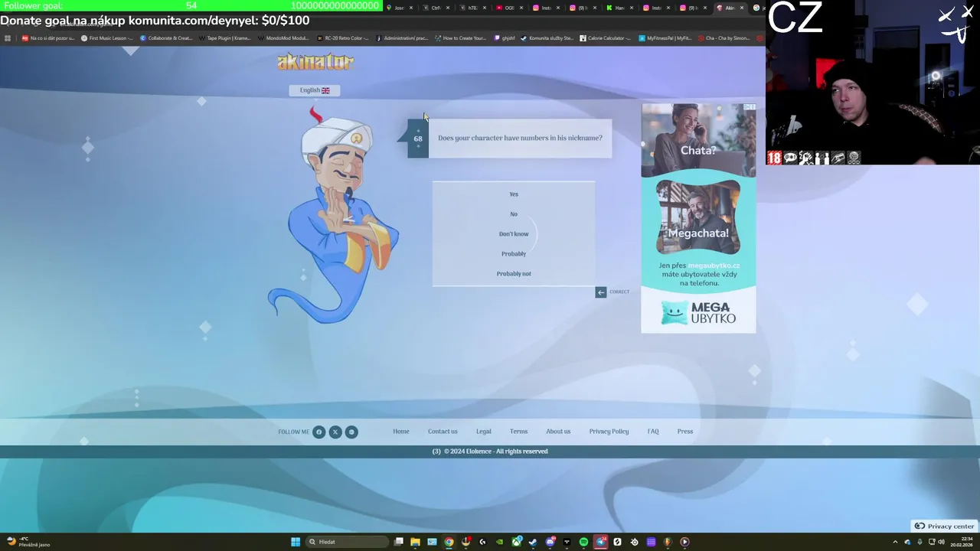
Task: Open the NVIDIA app from the taskbar
Action: (499, 542)
